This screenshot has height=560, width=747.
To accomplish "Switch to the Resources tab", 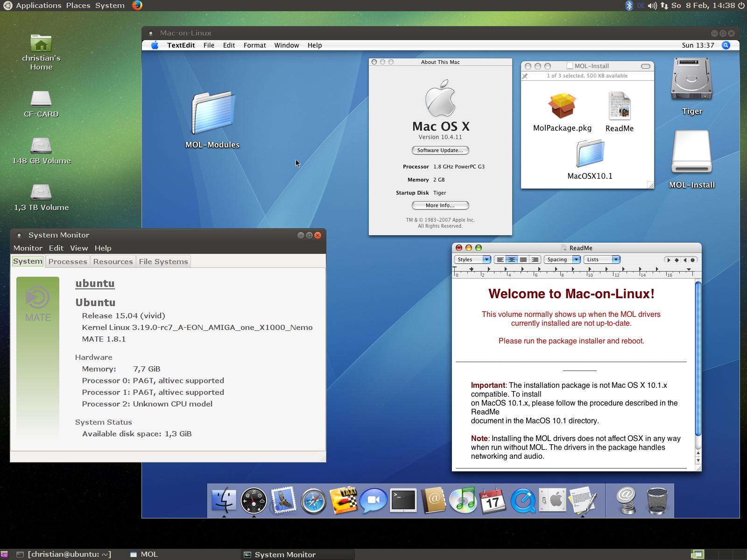I will pyautogui.click(x=113, y=262).
